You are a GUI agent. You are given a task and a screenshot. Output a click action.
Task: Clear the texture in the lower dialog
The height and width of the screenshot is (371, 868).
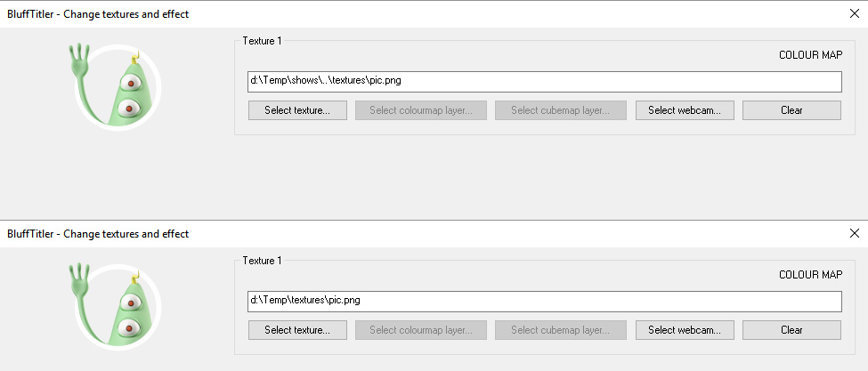tap(791, 330)
